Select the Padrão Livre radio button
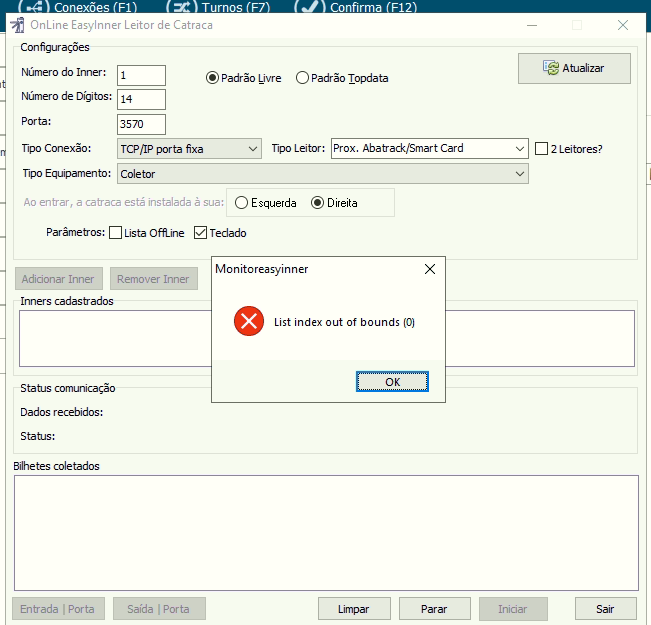 point(212,78)
